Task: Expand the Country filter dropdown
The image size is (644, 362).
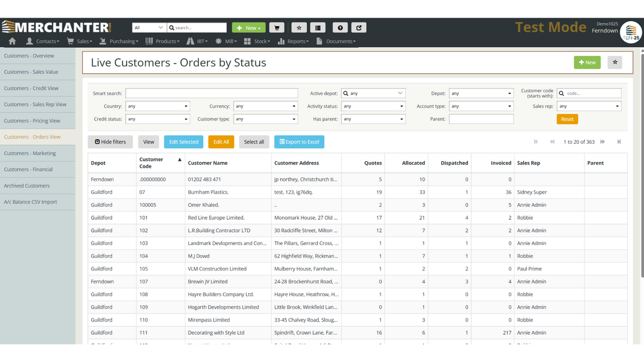Action: click(x=157, y=106)
